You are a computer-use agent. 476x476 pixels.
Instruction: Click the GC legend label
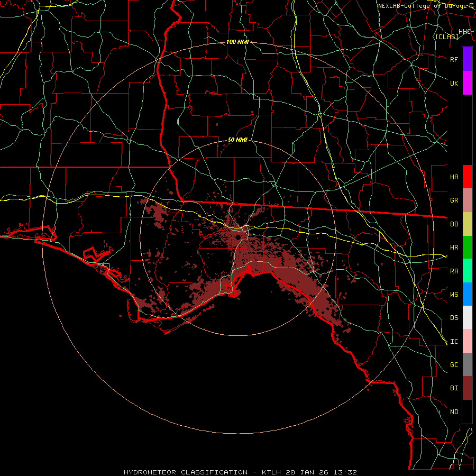click(x=454, y=365)
